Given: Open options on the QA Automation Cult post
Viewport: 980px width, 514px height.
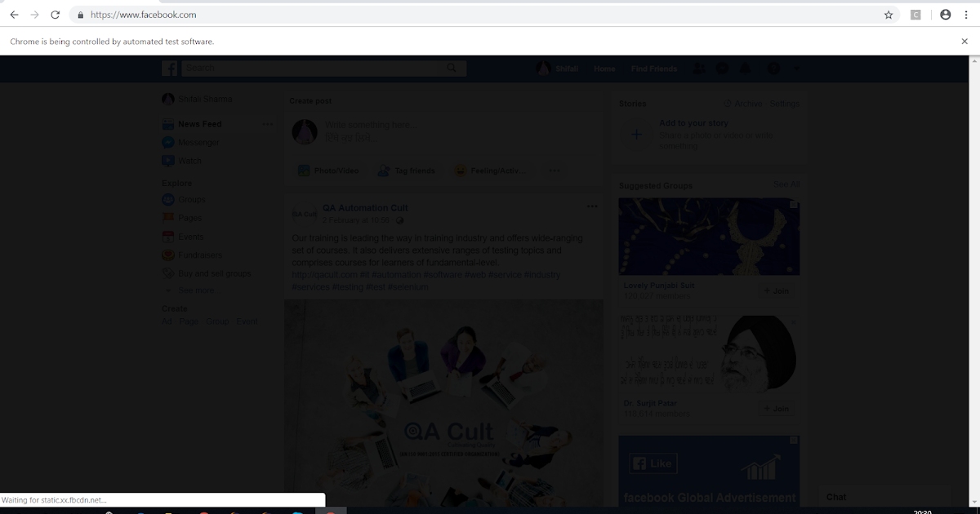Looking at the screenshot, I should tap(592, 206).
